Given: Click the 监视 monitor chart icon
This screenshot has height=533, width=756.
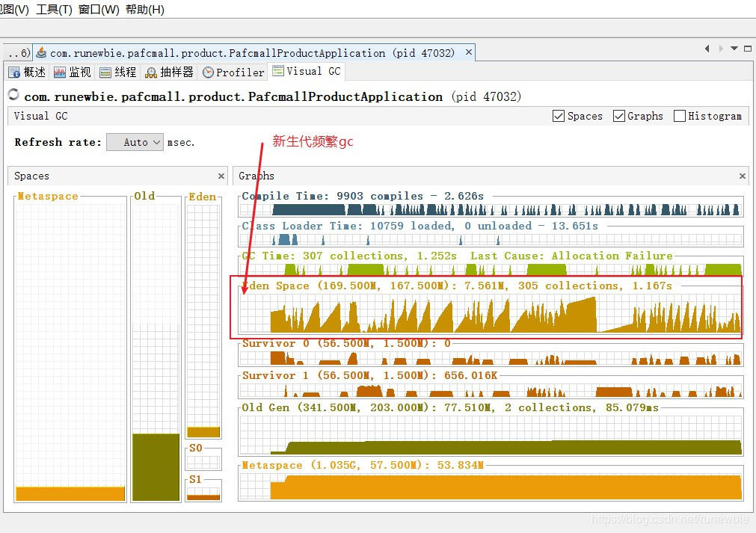Looking at the screenshot, I should (x=60, y=73).
